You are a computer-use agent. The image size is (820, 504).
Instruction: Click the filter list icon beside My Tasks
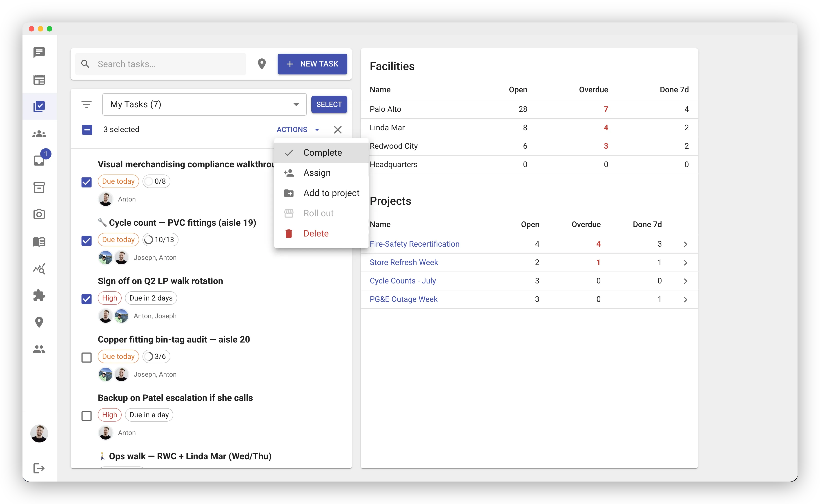pos(86,105)
